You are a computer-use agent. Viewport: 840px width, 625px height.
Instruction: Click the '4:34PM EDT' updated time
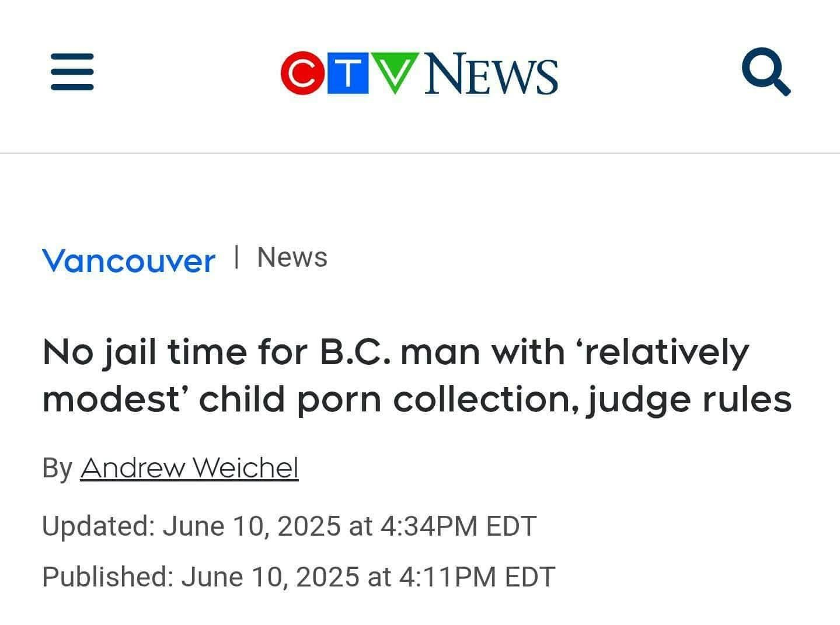pos(458,526)
